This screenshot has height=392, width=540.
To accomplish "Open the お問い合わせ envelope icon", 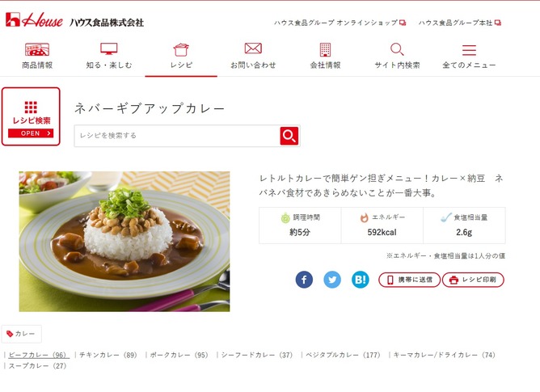I will pos(253,48).
